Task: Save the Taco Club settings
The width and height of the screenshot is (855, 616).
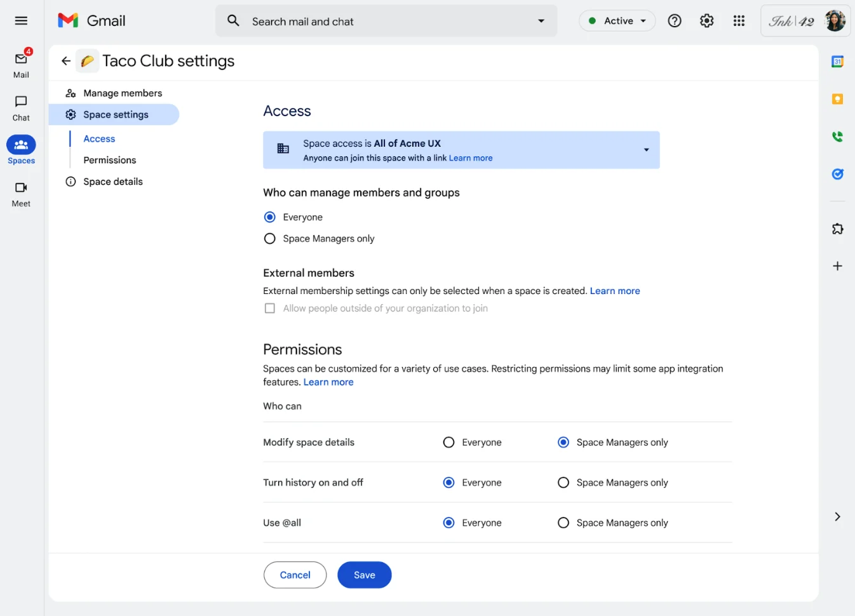Action: tap(364, 574)
